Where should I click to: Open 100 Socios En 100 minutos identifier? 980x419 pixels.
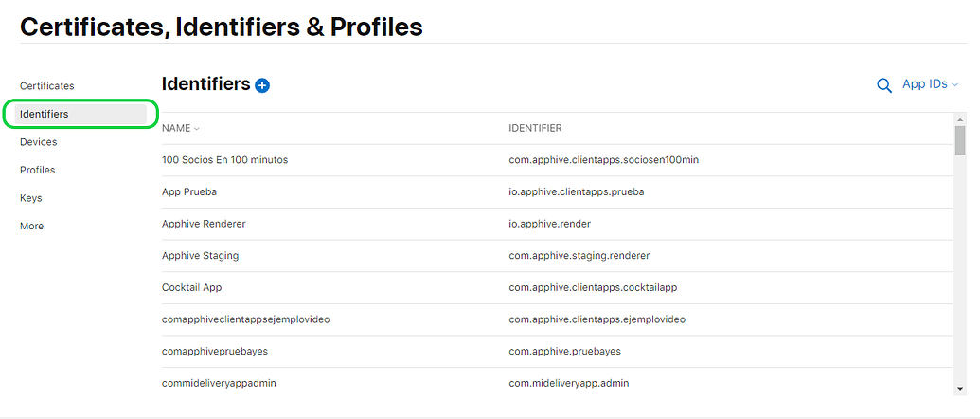[x=555, y=160]
